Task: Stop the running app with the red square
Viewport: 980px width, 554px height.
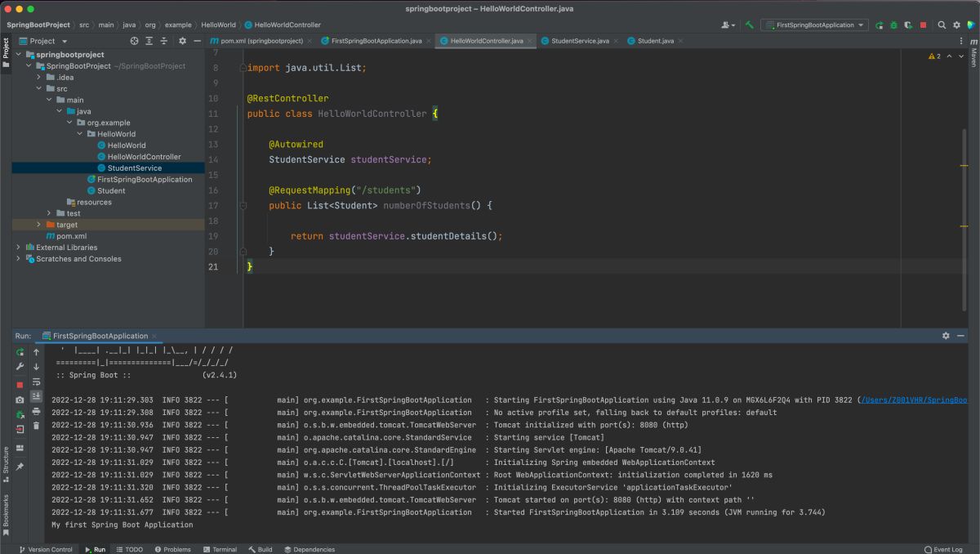Action: click(921, 25)
